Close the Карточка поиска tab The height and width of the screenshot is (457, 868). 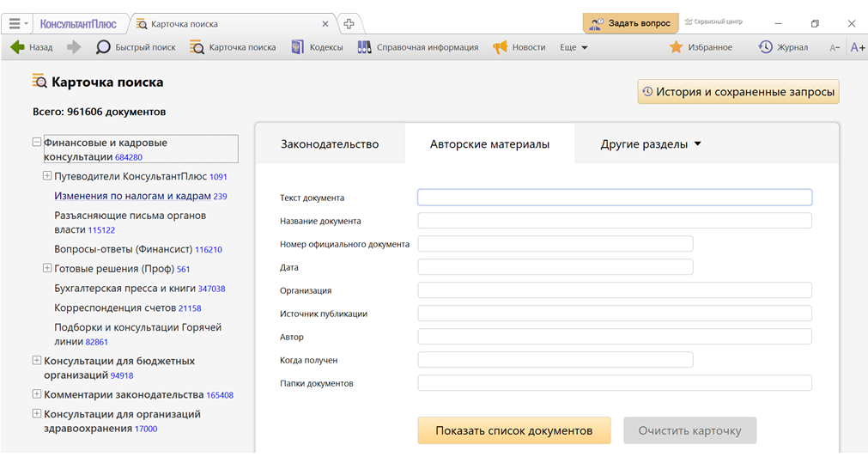click(x=325, y=24)
